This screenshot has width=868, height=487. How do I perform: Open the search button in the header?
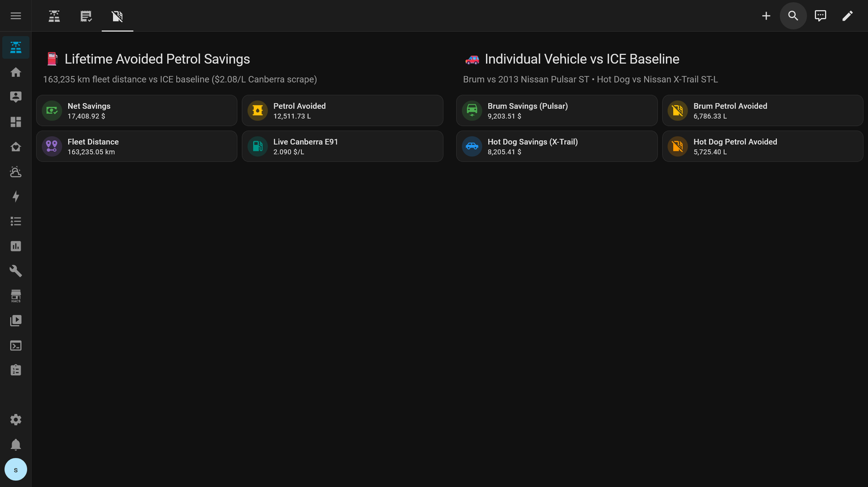point(793,16)
